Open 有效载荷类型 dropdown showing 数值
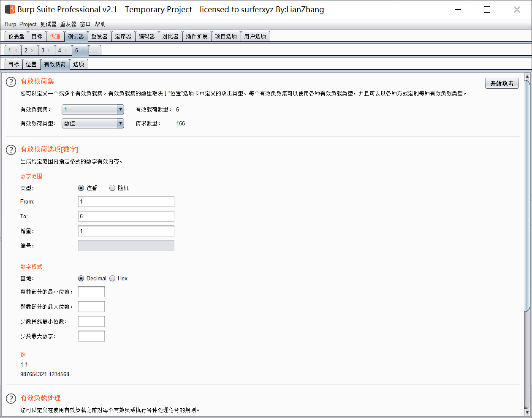Image resolution: width=532 pixels, height=418 pixels. pos(93,123)
